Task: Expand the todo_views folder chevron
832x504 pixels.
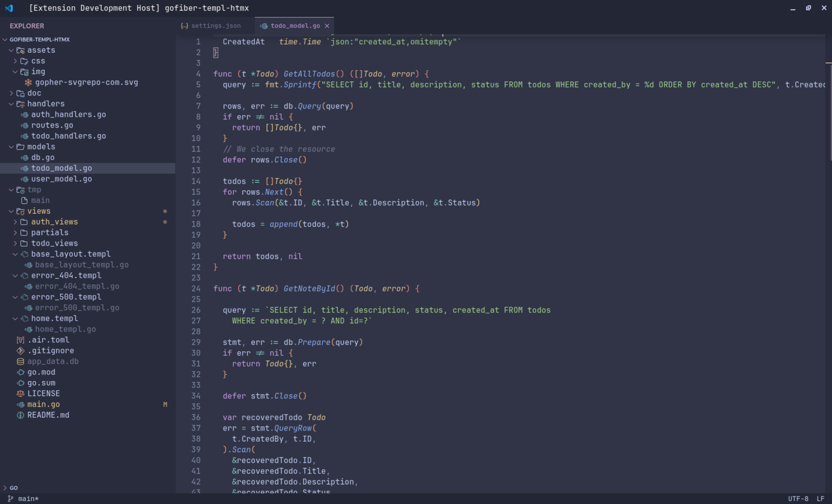Action: [x=15, y=243]
